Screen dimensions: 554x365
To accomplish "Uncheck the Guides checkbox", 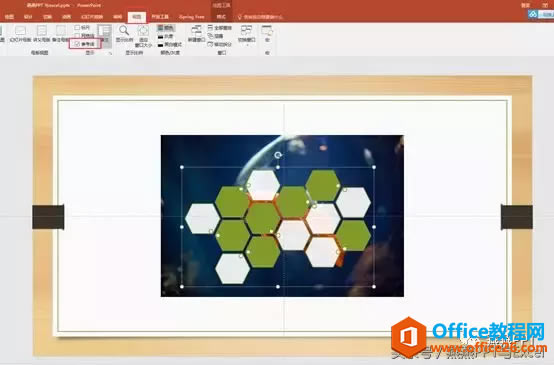I will (85, 44).
